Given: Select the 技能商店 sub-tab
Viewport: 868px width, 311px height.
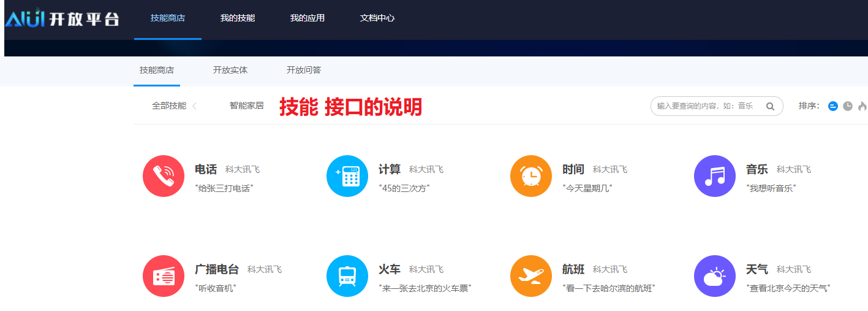Looking at the screenshot, I should [157, 70].
